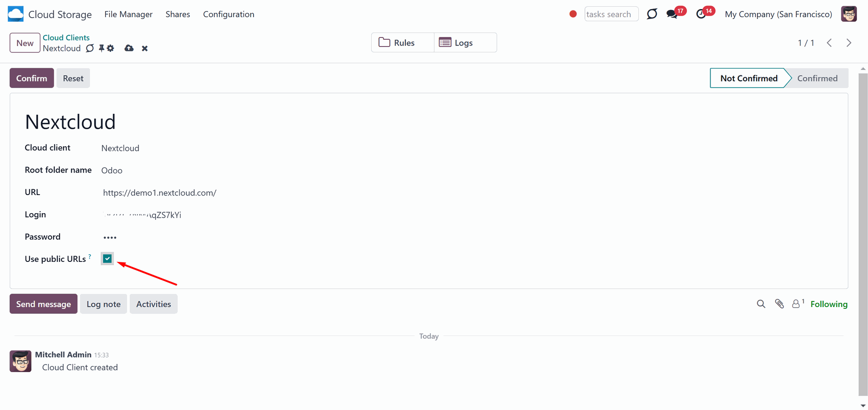Focus the tasks search input
Image resolution: width=868 pixels, height=410 pixels.
tap(611, 14)
